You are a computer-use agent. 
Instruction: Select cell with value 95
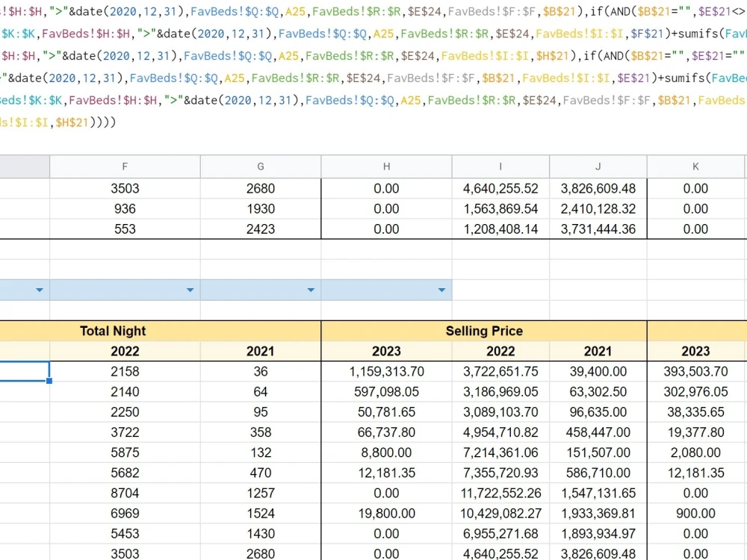point(261,412)
